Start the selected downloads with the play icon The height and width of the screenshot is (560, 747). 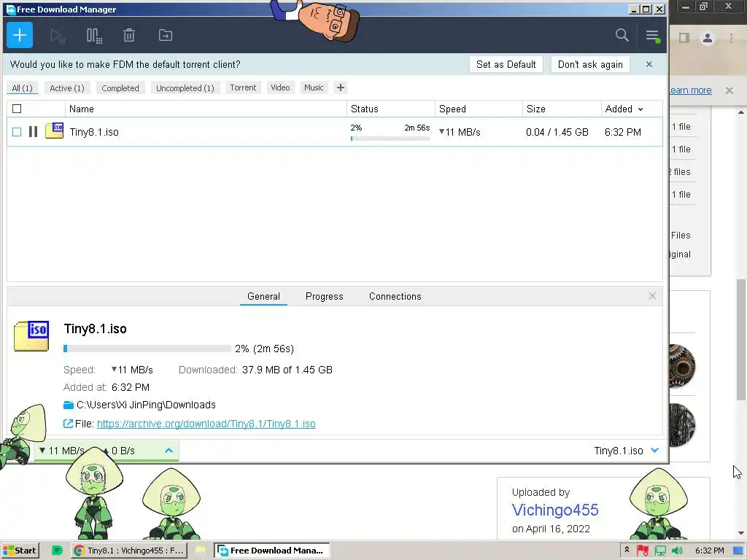click(58, 36)
